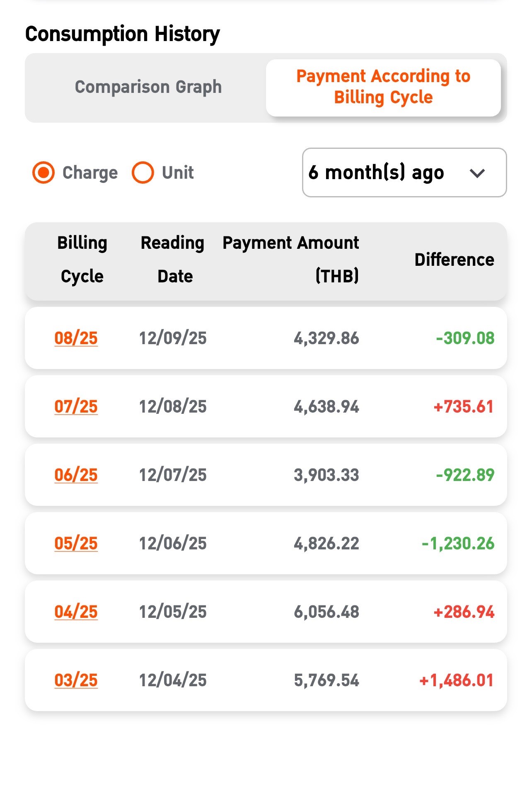Image resolution: width=532 pixels, height=787 pixels.
Task: Open billing cycle 05/25 link
Action: point(76,544)
